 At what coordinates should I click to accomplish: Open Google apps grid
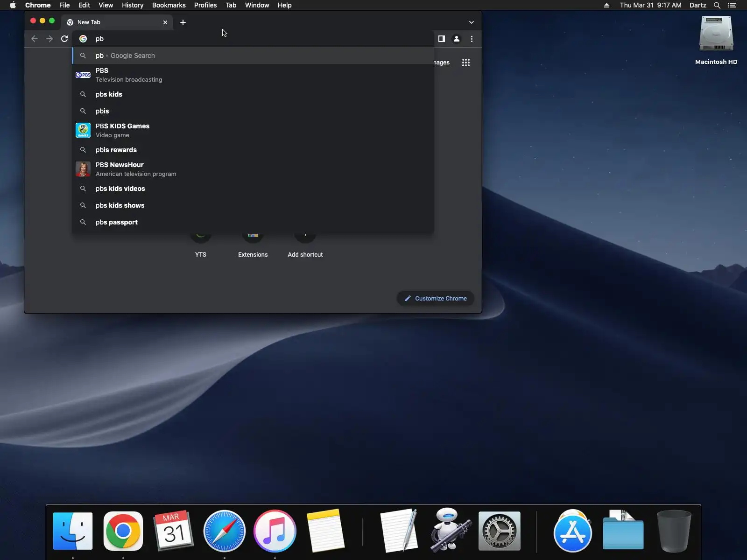point(465,63)
